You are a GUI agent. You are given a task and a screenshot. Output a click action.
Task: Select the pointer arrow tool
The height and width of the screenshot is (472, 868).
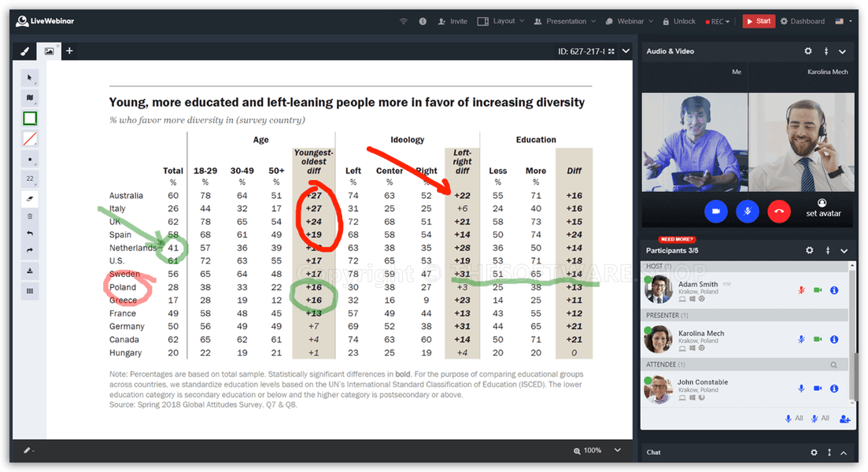pyautogui.click(x=30, y=77)
